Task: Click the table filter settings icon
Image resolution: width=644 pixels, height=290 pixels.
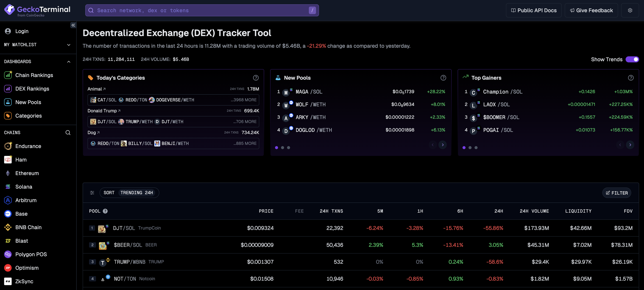Action: [x=92, y=193]
